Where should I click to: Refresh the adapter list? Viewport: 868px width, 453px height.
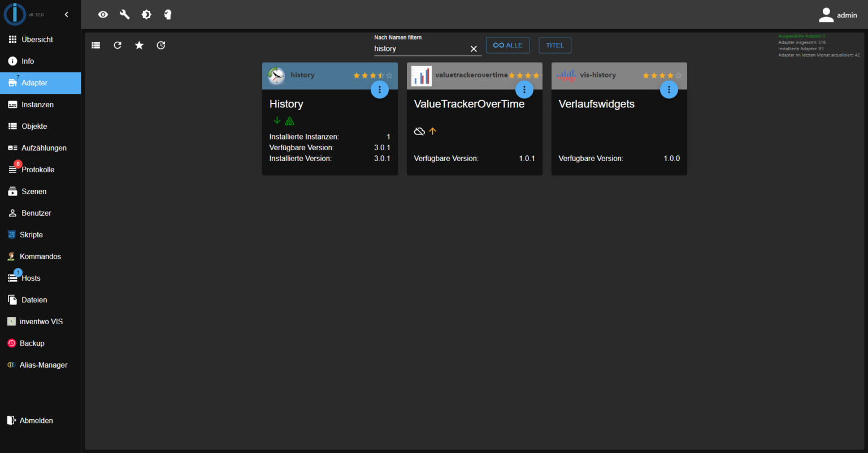click(118, 45)
